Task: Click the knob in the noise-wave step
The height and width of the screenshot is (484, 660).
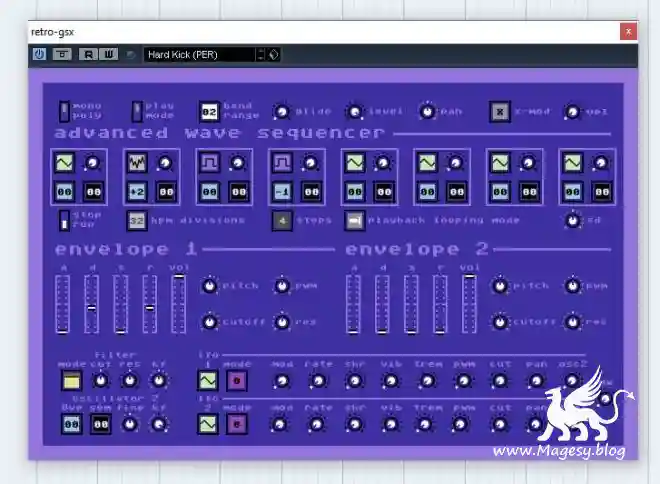Action: coord(165,163)
